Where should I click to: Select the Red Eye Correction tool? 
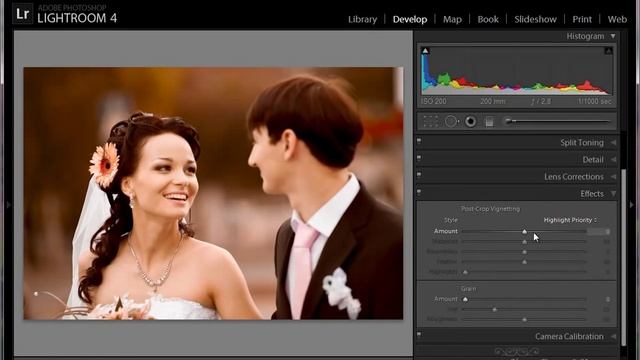(x=471, y=122)
